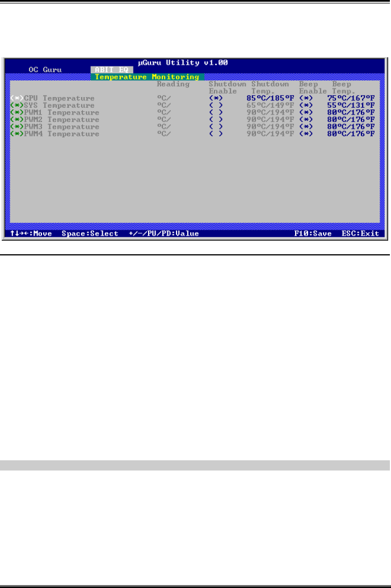This screenshot has height=588, width=391.
Task: Toggle SYS Temperature monitoring checkbox
Action: [17, 106]
